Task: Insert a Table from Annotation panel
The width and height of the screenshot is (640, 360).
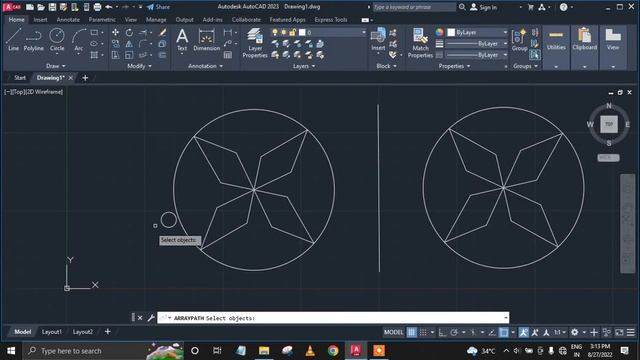Action: (x=228, y=55)
